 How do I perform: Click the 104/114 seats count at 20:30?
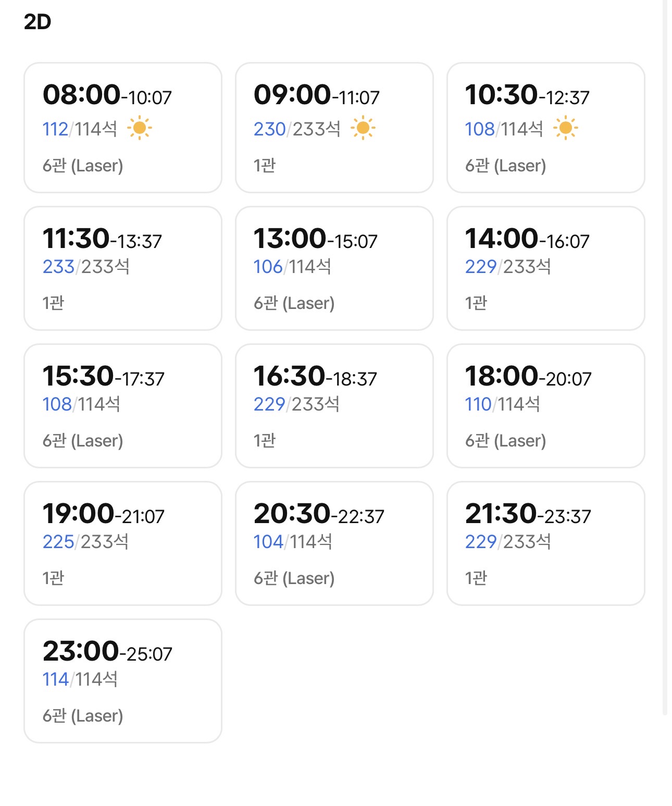(x=293, y=542)
